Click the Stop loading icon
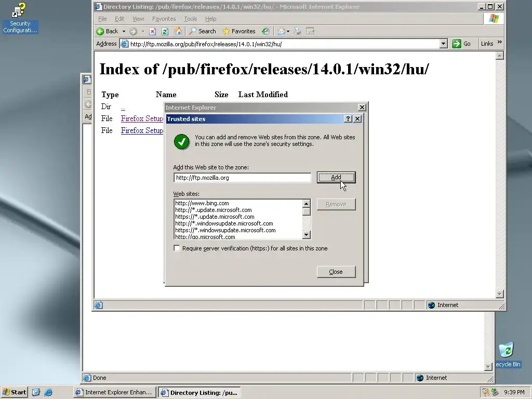532x399 pixels. pyautogui.click(x=153, y=31)
